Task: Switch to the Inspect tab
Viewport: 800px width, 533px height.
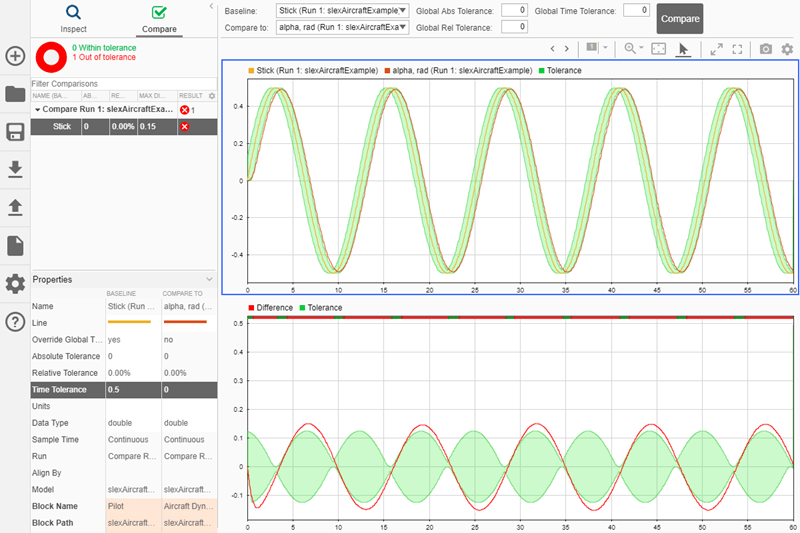Action: [x=73, y=18]
